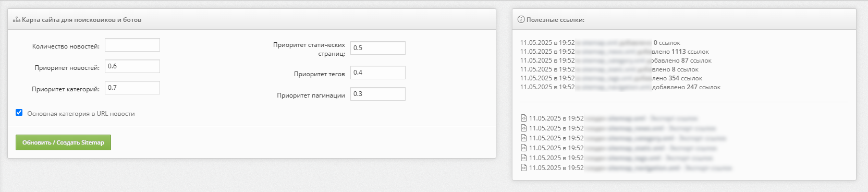
Task: Click the first file icon in the sitemap list
Action: (x=524, y=118)
